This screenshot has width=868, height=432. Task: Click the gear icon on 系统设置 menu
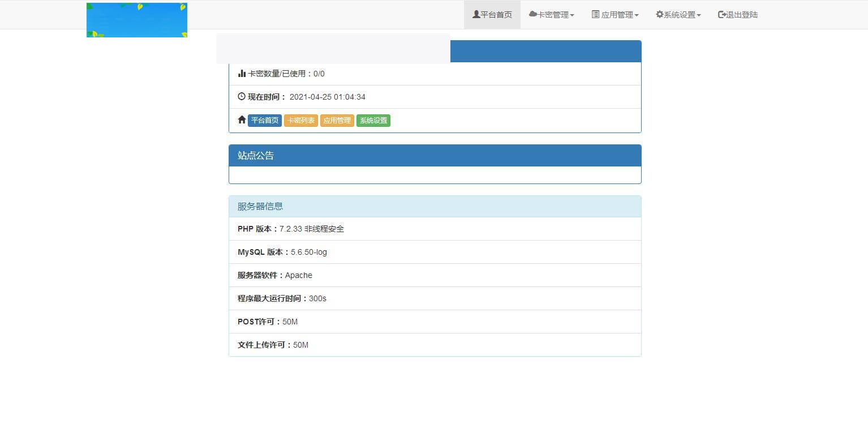(658, 14)
